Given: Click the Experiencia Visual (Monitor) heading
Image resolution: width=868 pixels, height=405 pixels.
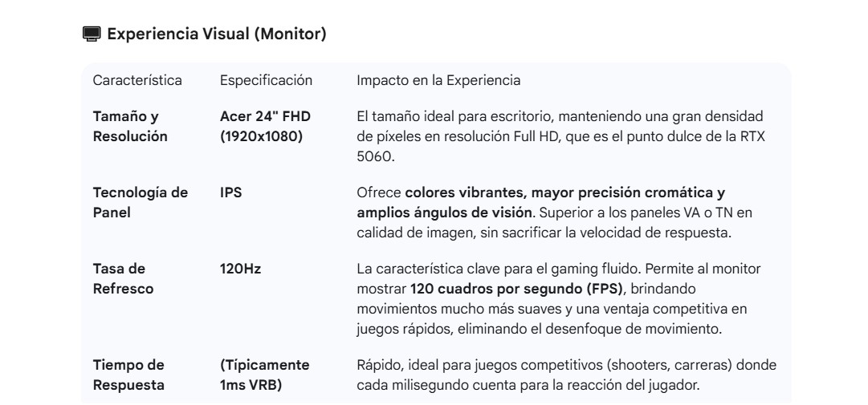Looking at the screenshot, I should (x=216, y=34).
